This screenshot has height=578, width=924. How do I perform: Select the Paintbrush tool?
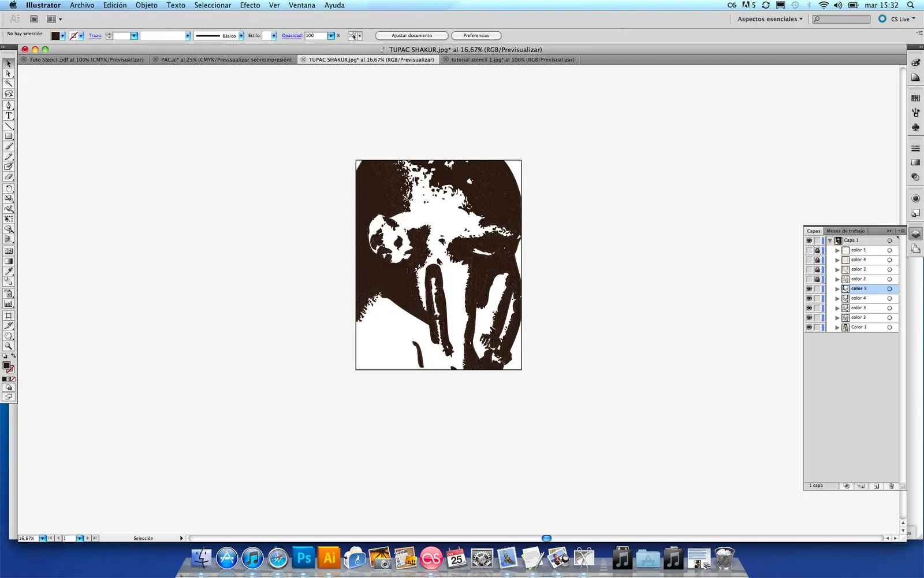pyautogui.click(x=9, y=146)
